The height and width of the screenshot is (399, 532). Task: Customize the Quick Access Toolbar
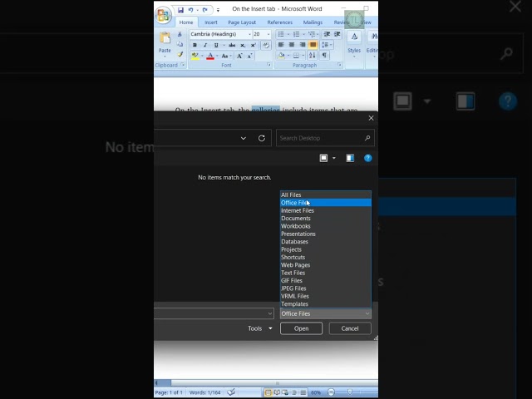pyautogui.click(x=218, y=10)
